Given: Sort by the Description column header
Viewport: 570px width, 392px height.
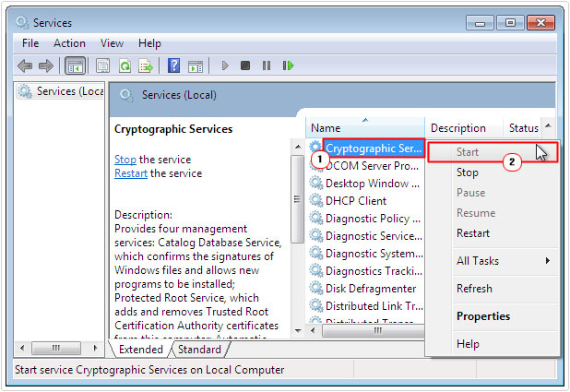Looking at the screenshot, I should click(464, 127).
